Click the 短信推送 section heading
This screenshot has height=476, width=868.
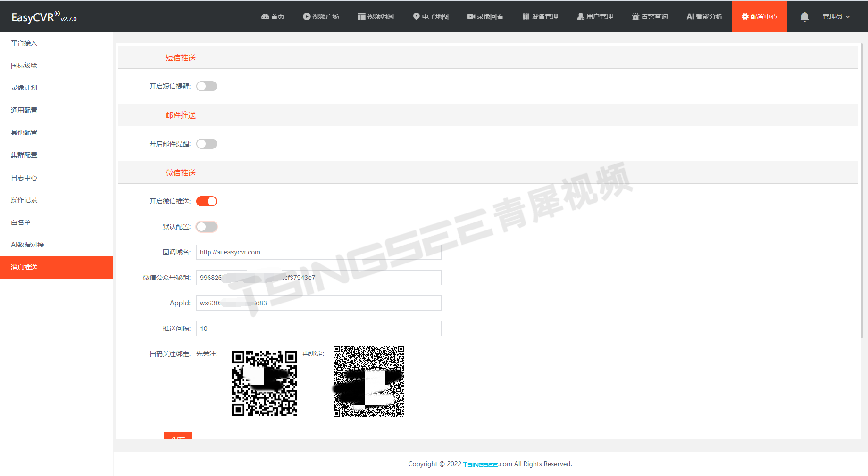click(181, 57)
